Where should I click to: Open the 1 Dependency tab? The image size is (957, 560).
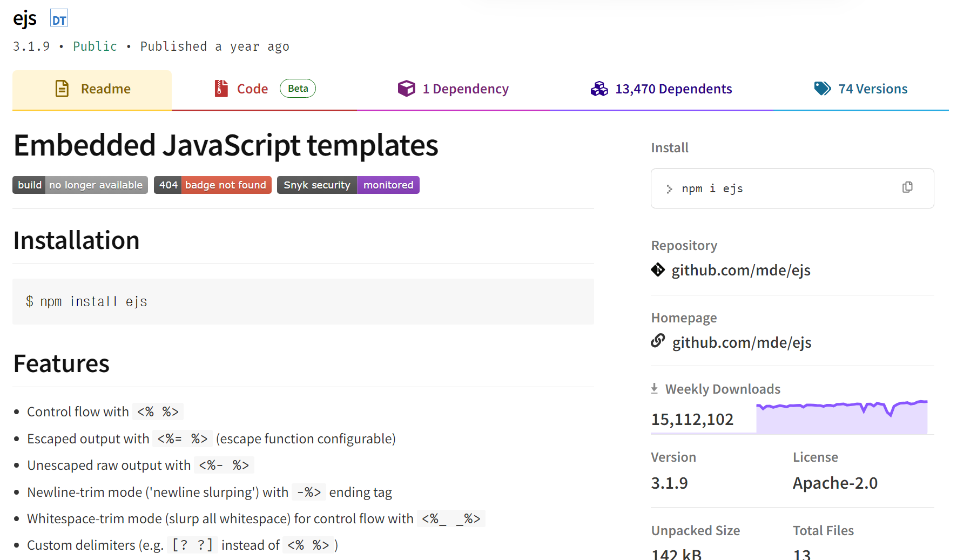(x=454, y=90)
